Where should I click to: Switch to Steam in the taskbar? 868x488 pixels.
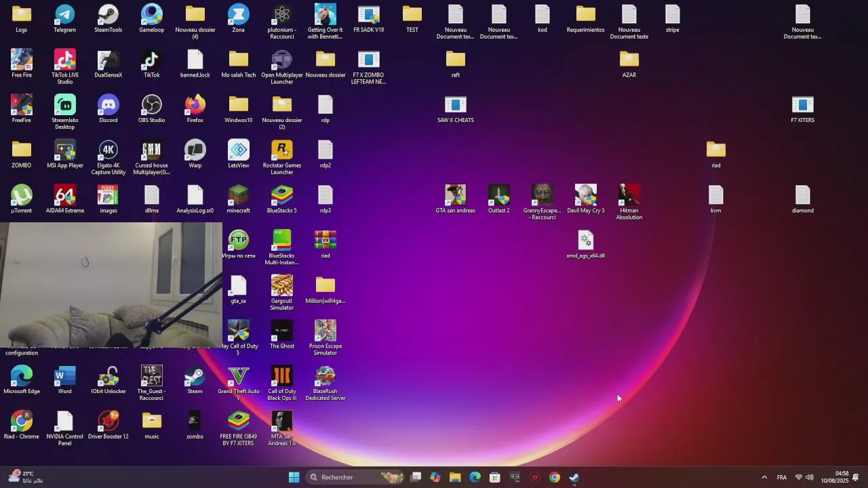click(x=574, y=477)
